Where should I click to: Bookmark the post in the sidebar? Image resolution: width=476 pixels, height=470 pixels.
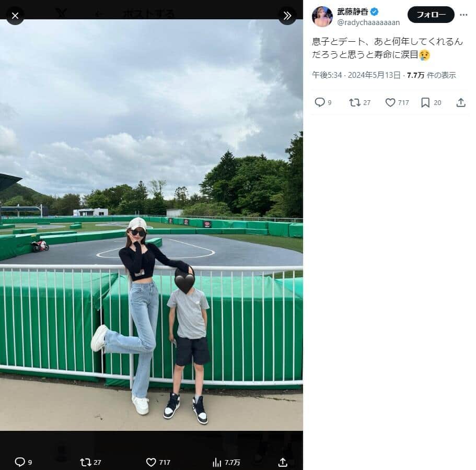(425, 102)
